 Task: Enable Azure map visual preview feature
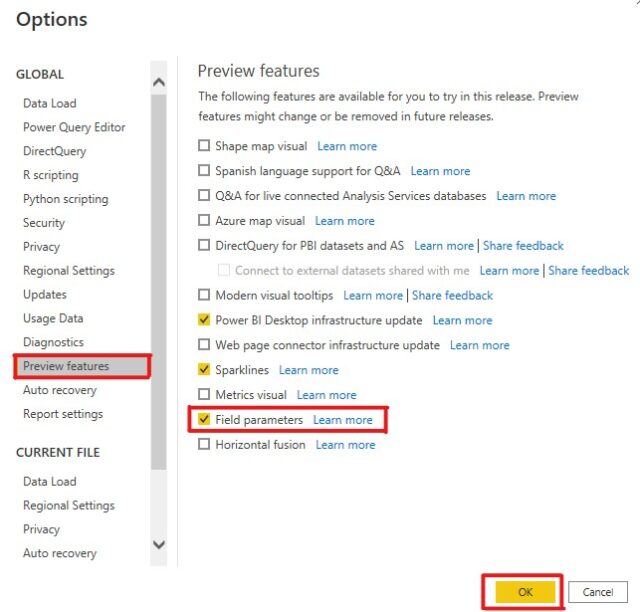coord(204,220)
